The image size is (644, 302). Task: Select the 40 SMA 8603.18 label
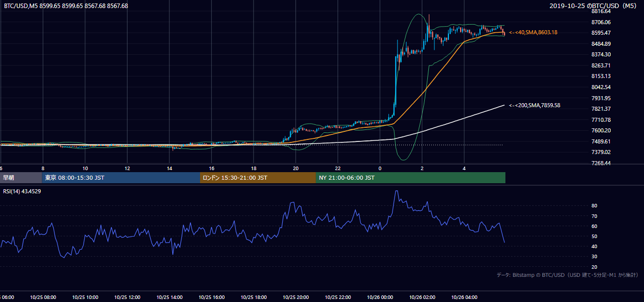point(533,32)
